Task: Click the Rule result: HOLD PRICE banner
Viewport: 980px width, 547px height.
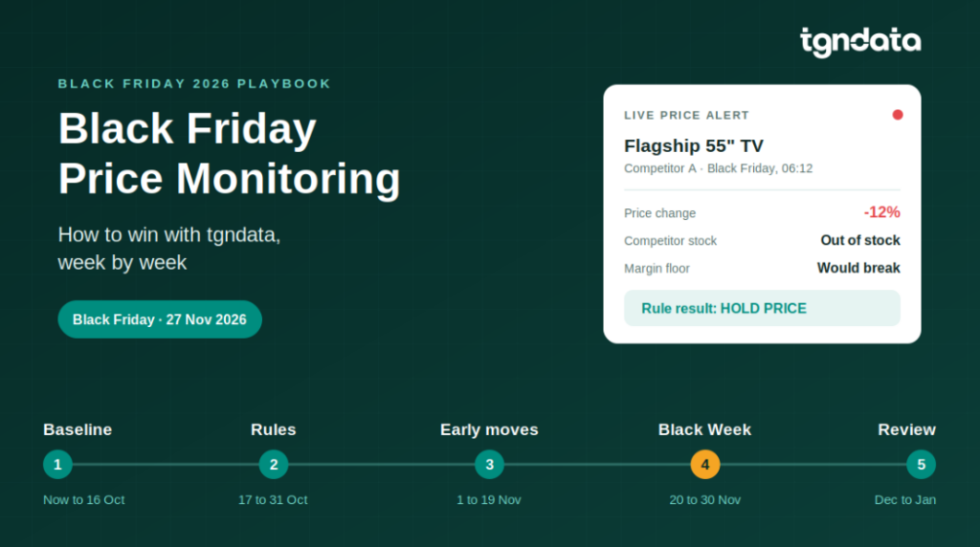Action: (762, 309)
